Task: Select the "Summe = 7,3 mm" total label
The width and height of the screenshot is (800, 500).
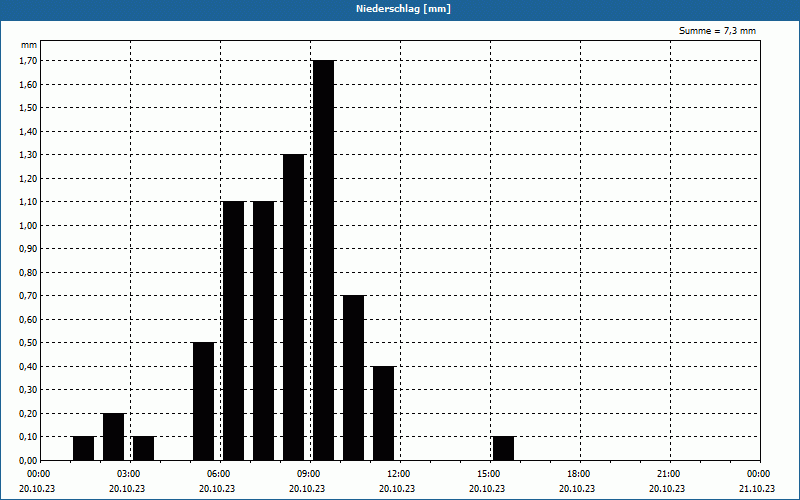Action: (717, 31)
